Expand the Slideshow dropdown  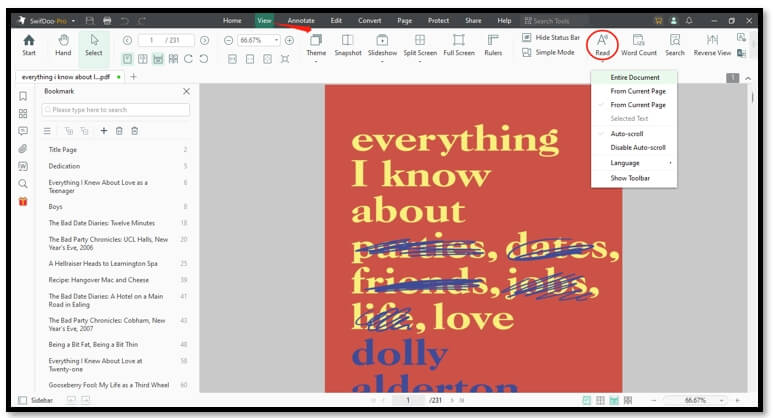(x=382, y=61)
